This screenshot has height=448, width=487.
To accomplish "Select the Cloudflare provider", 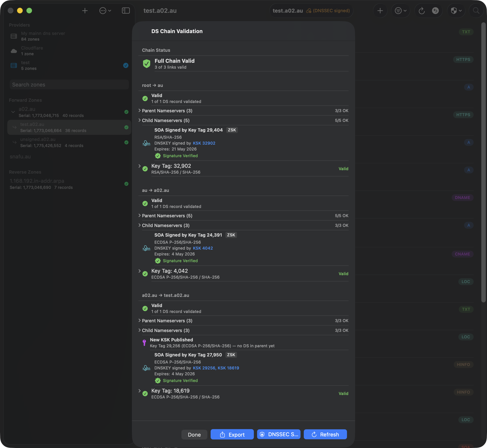I will (x=69, y=51).
